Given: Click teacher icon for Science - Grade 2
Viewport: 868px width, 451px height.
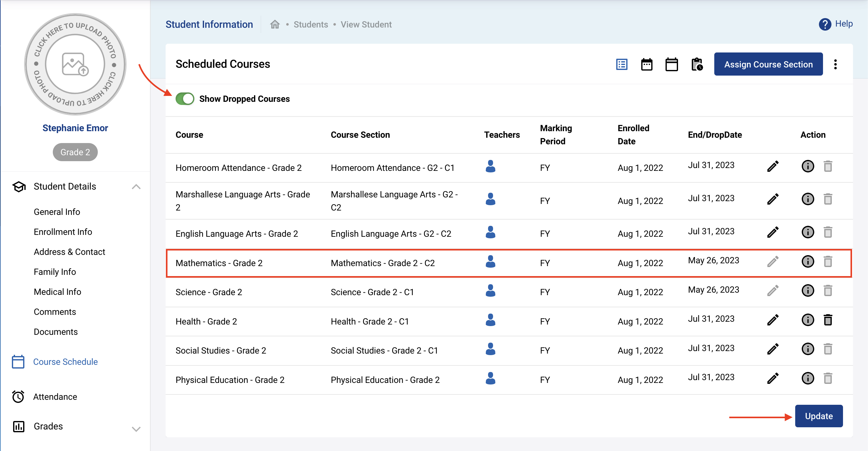Looking at the screenshot, I should pyautogui.click(x=490, y=291).
